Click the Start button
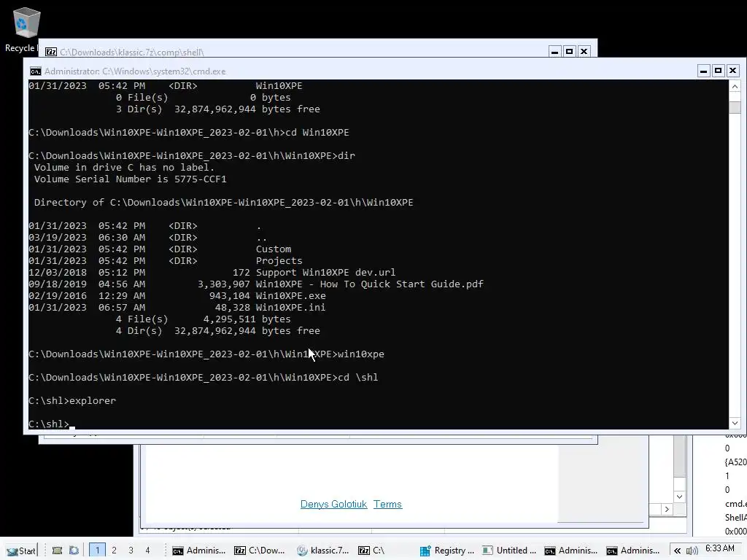 [x=21, y=551]
